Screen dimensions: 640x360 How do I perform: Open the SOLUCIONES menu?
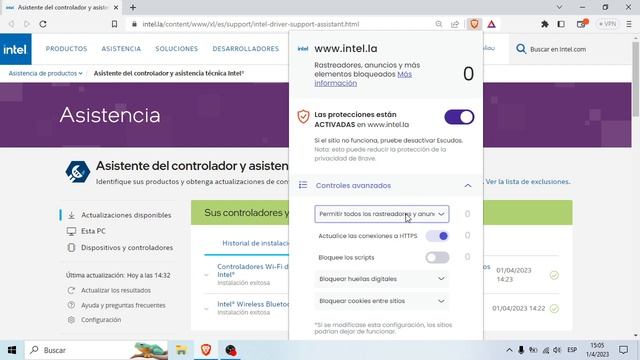pyautogui.click(x=176, y=49)
